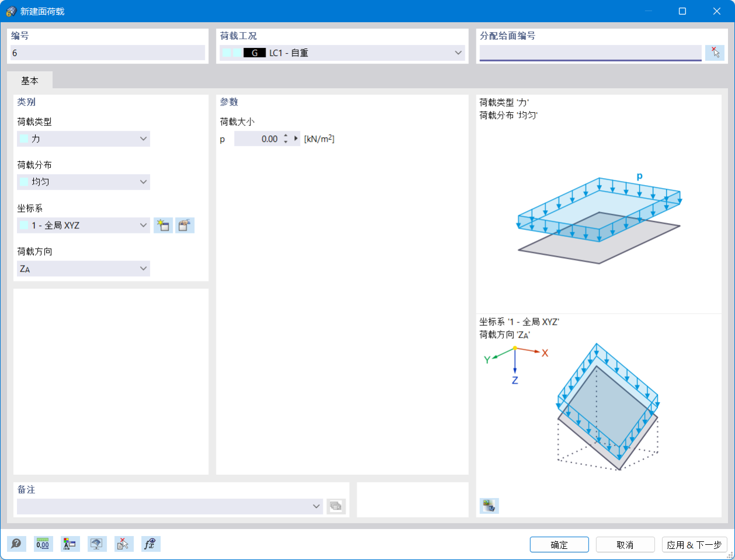
Task: Open the 荷载类型 dropdown showing 力
Action: point(83,139)
